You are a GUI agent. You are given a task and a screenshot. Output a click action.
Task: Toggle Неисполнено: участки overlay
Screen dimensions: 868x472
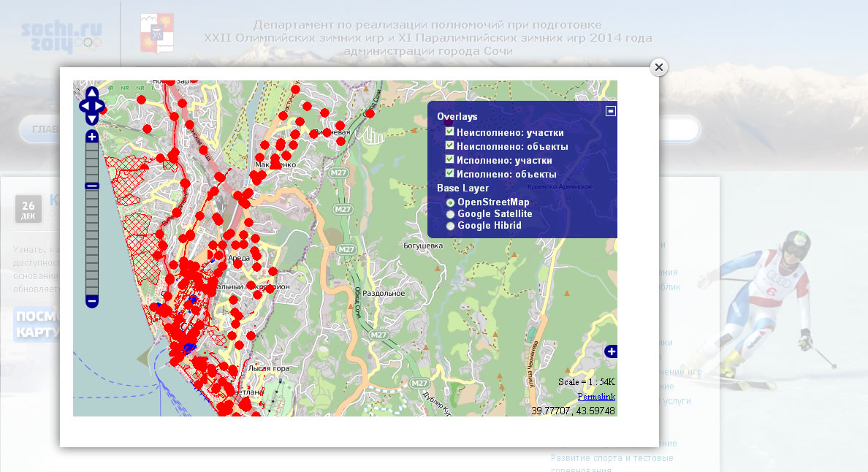pos(449,132)
